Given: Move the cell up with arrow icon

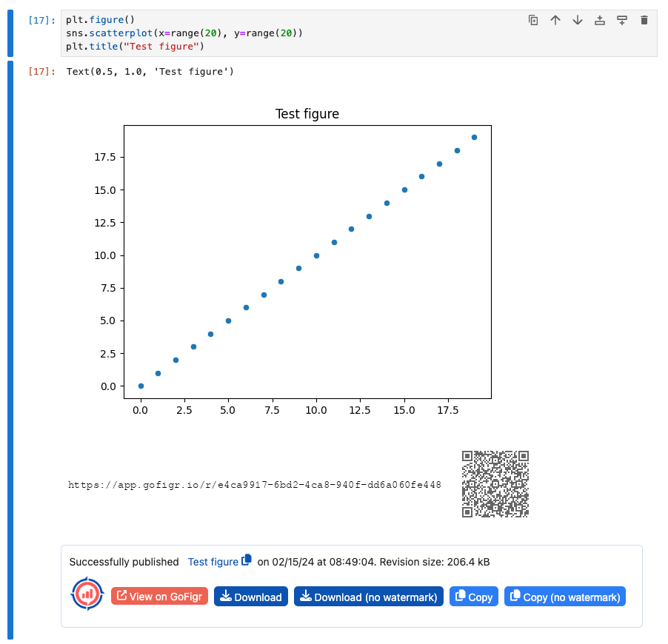Looking at the screenshot, I should coord(555,21).
